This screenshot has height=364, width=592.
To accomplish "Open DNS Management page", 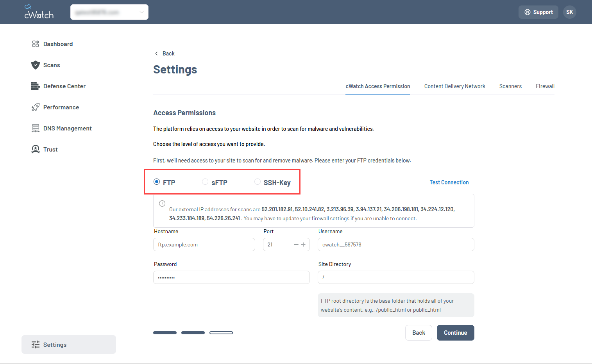I will [x=67, y=128].
